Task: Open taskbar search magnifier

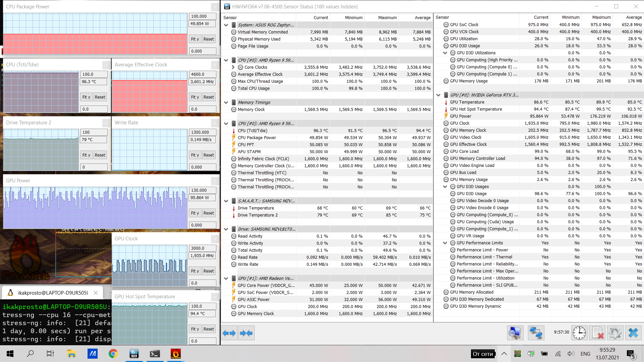Action: [30, 354]
